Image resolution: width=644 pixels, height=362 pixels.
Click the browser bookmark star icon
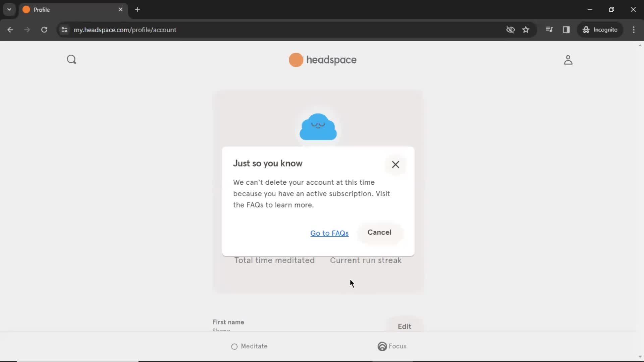pos(526,29)
